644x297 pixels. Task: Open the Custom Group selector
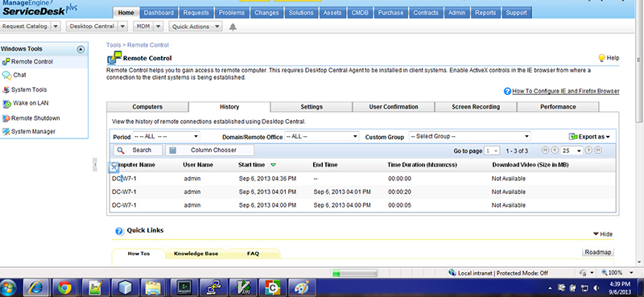(x=469, y=136)
